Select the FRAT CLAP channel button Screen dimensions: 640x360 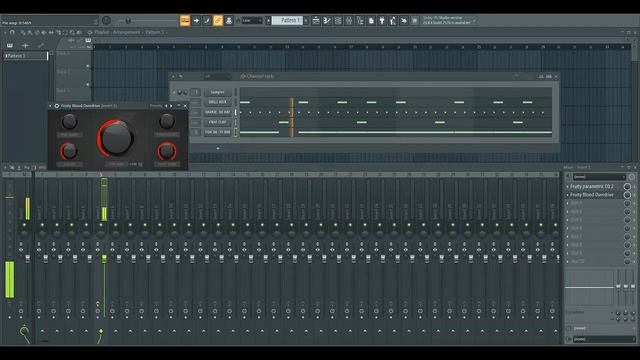pos(217,122)
